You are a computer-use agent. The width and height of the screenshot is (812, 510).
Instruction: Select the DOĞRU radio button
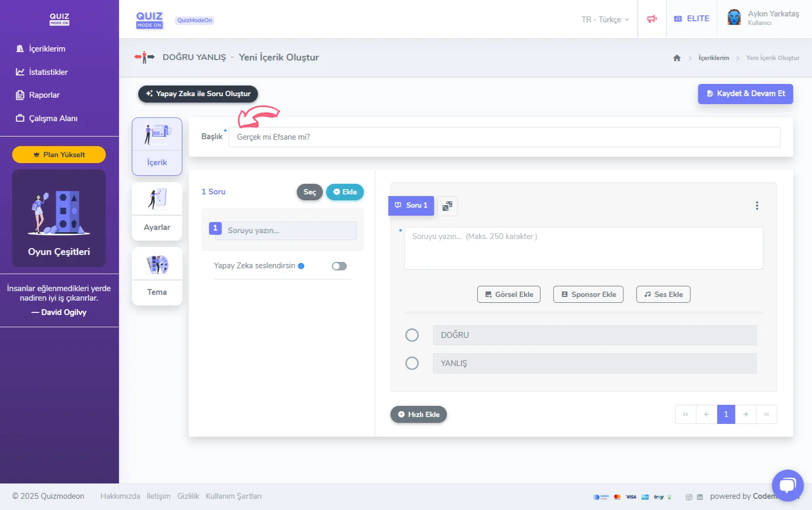[x=412, y=335]
